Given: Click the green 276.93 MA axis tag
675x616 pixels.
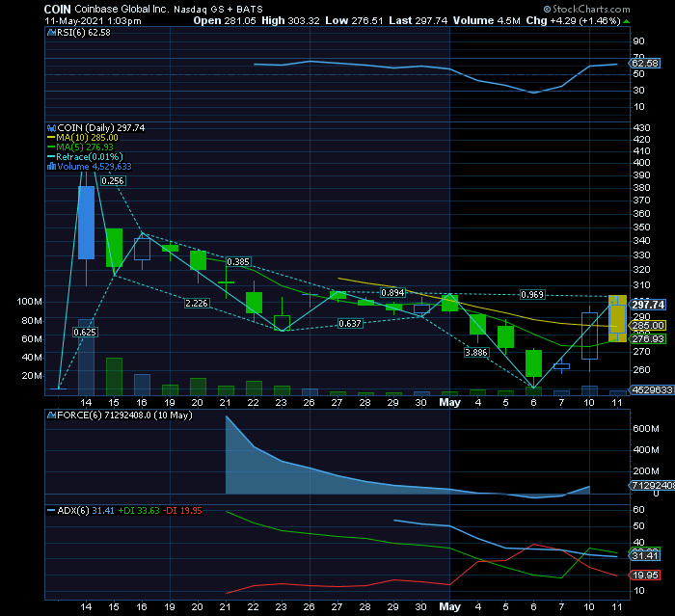Looking at the screenshot, I should click(648, 338).
